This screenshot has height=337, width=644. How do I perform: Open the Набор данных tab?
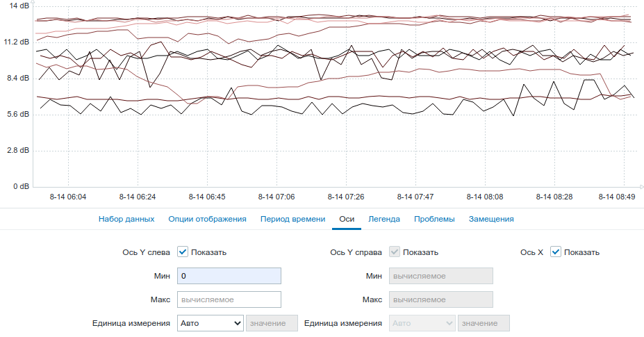[x=126, y=219]
